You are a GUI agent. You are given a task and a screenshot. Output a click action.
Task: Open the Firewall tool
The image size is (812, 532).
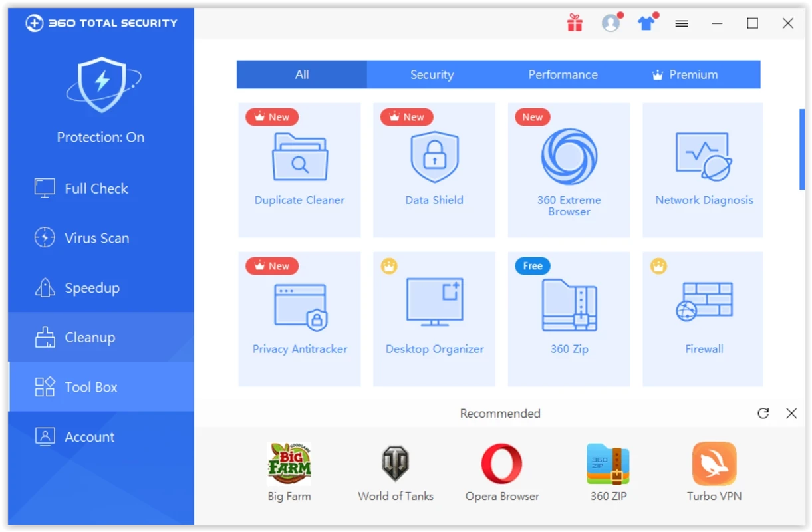click(703, 319)
